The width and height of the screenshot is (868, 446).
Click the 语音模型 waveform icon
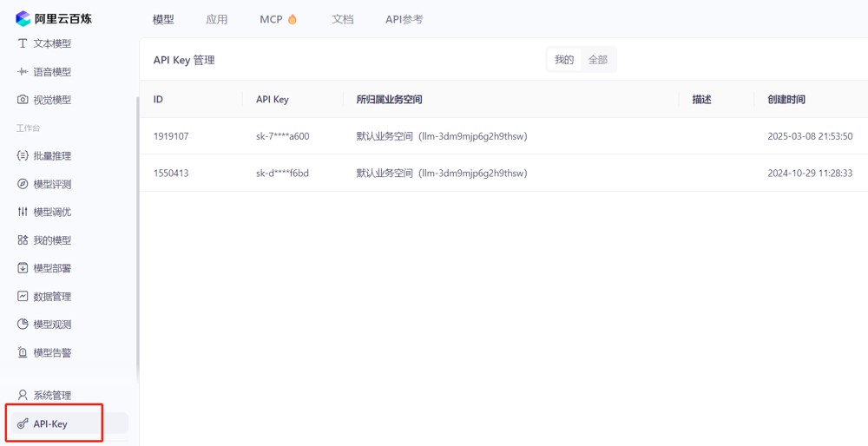pos(23,72)
